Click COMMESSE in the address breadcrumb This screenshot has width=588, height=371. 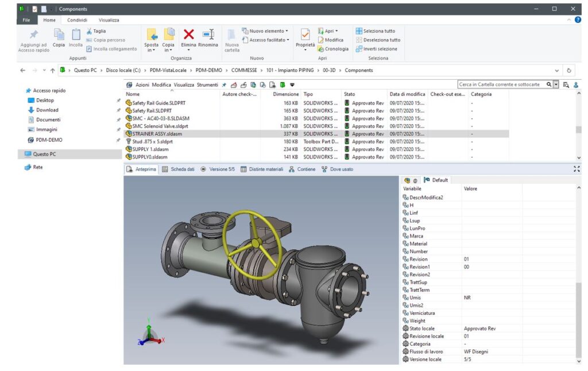tap(244, 71)
